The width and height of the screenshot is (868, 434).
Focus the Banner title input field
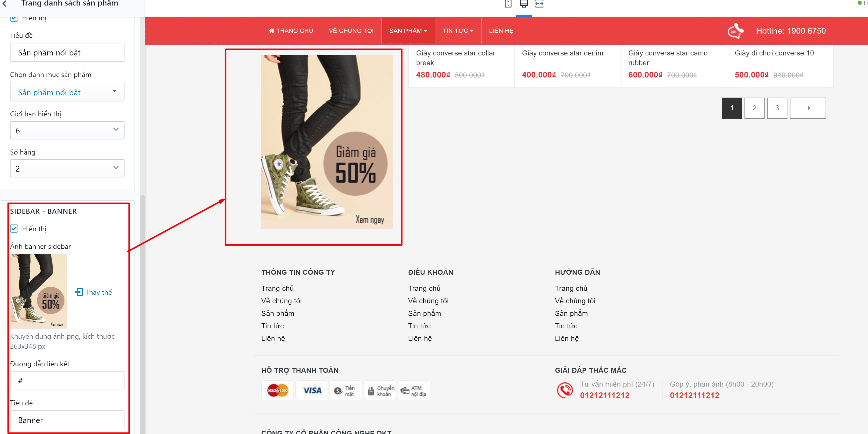click(x=67, y=419)
